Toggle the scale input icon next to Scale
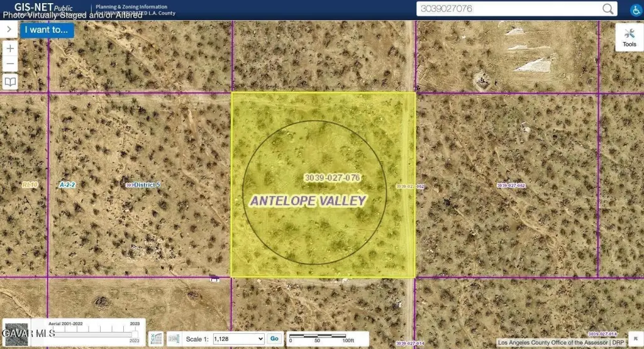The height and width of the screenshot is (349, 644). click(174, 338)
